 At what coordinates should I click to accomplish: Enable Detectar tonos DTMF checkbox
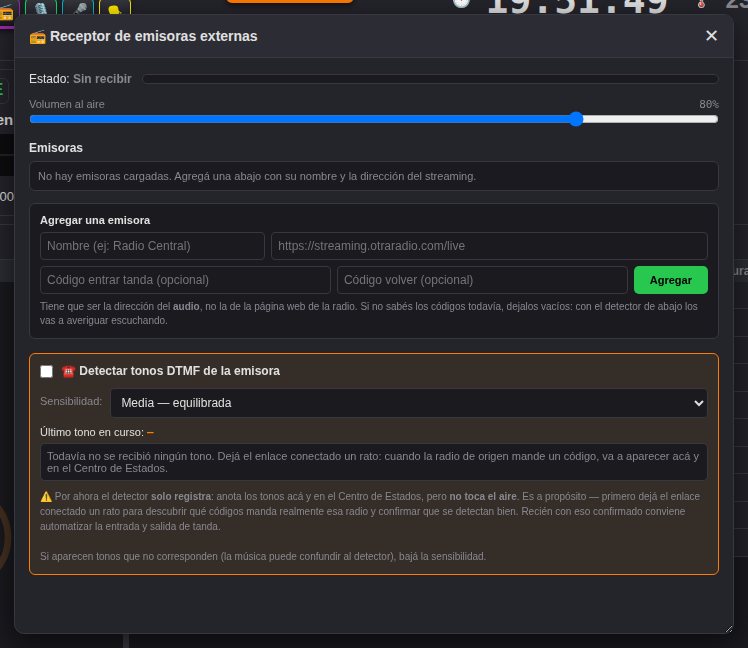tap(47, 371)
